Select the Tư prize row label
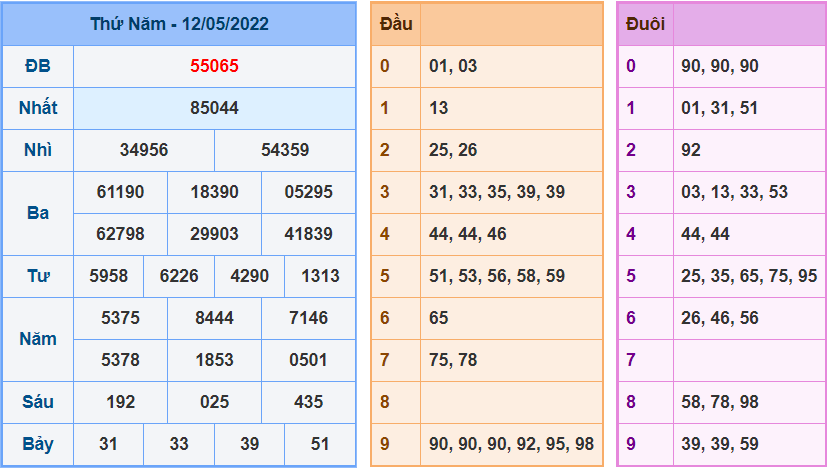The width and height of the screenshot is (827, 468). point(38,275)
